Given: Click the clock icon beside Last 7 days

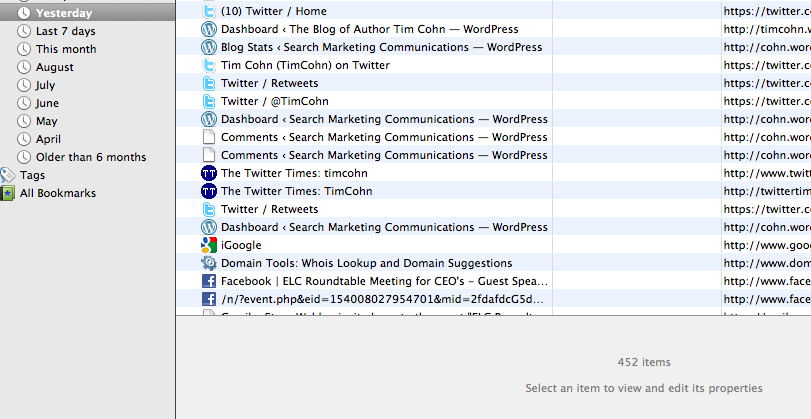Looking at the screenshot, I should (24, 31).
